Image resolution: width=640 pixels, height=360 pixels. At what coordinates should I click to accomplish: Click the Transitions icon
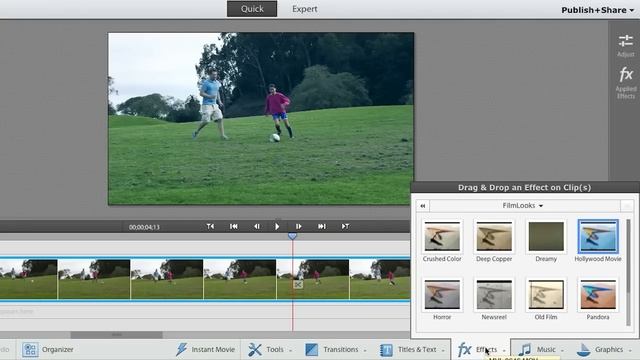(311, 349)
